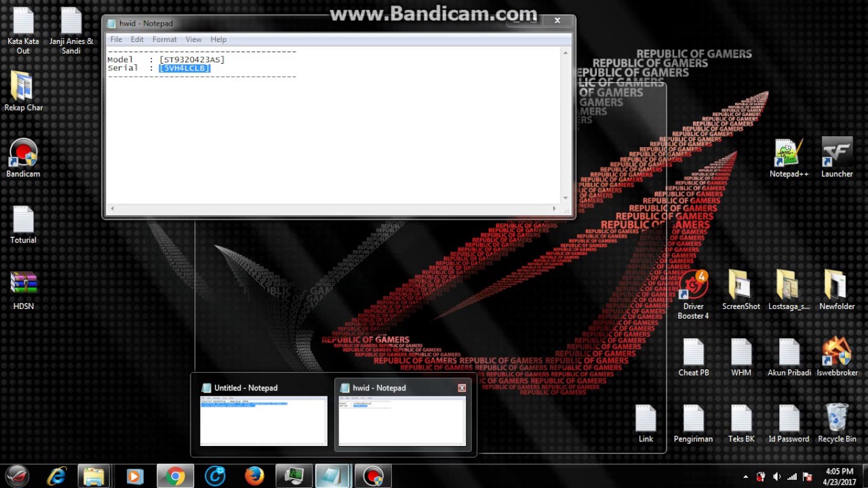The height and width of the screenshot is (488, 868).
Task: Open the Format menu in Notepad
Action: tap(164, 39)
